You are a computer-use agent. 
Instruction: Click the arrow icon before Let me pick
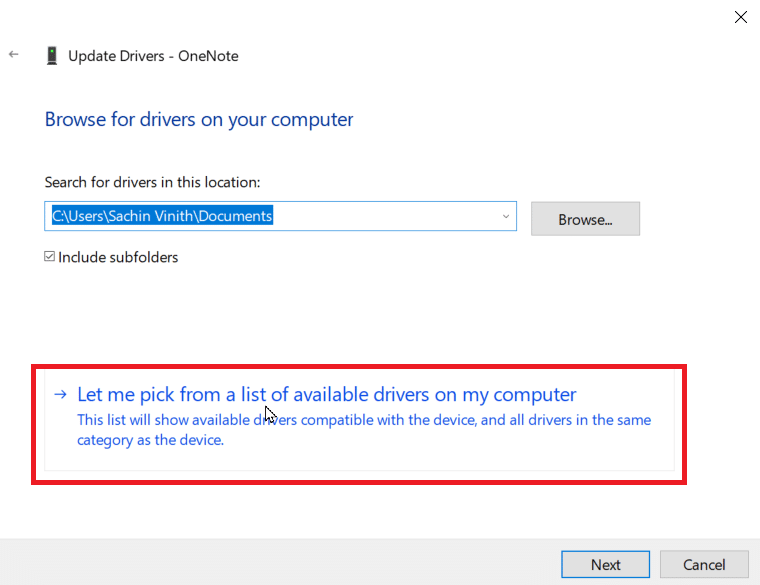[60, 395]
